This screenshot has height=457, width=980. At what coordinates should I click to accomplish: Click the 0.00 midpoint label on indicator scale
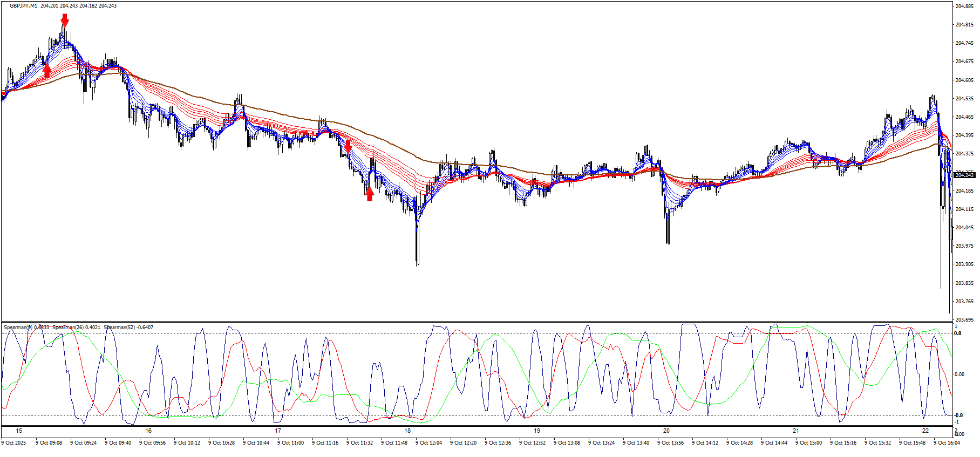tap(959, 374)
